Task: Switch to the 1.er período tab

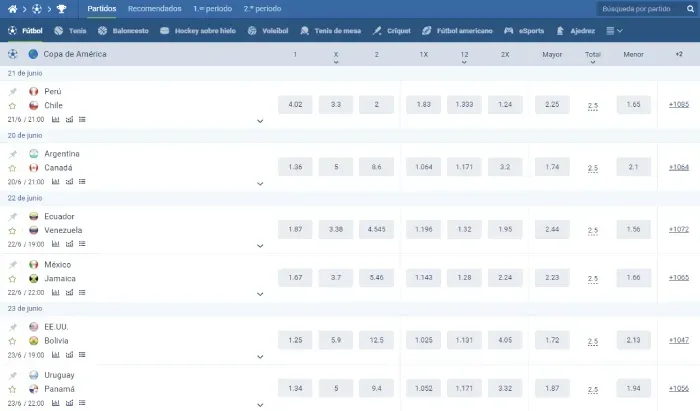Action: (x=212, y=9)
